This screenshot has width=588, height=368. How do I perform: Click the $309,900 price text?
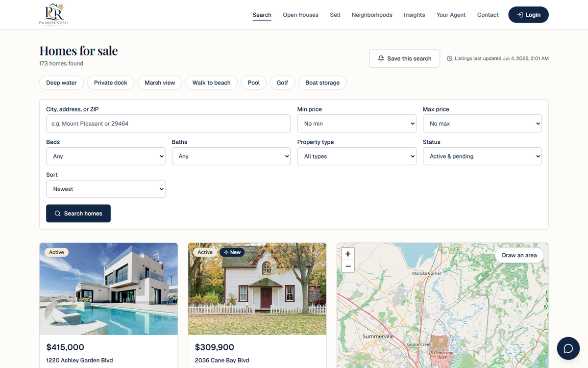[214, 347]
